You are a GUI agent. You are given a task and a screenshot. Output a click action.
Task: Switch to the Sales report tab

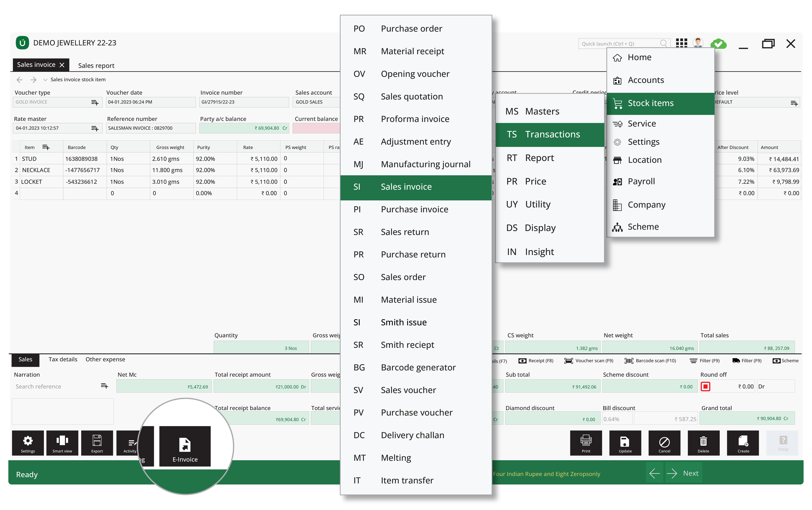tap(96, 65)
